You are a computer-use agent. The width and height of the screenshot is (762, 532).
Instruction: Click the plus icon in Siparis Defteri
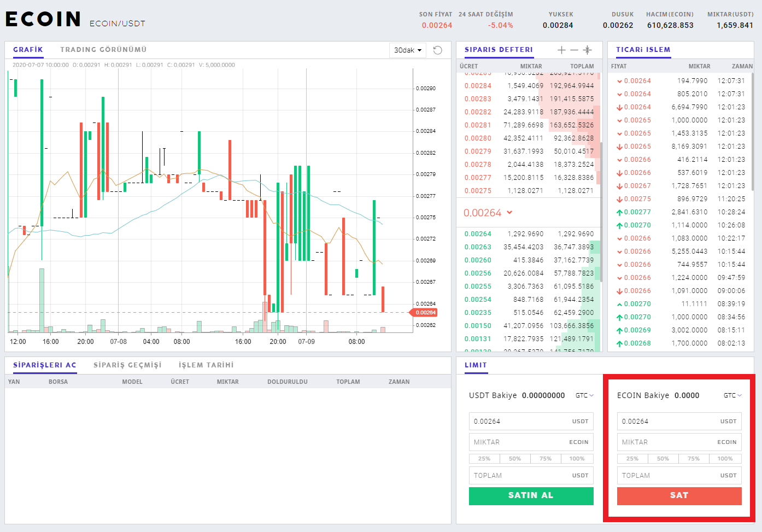pyautogui.click(x=561, y=50)
